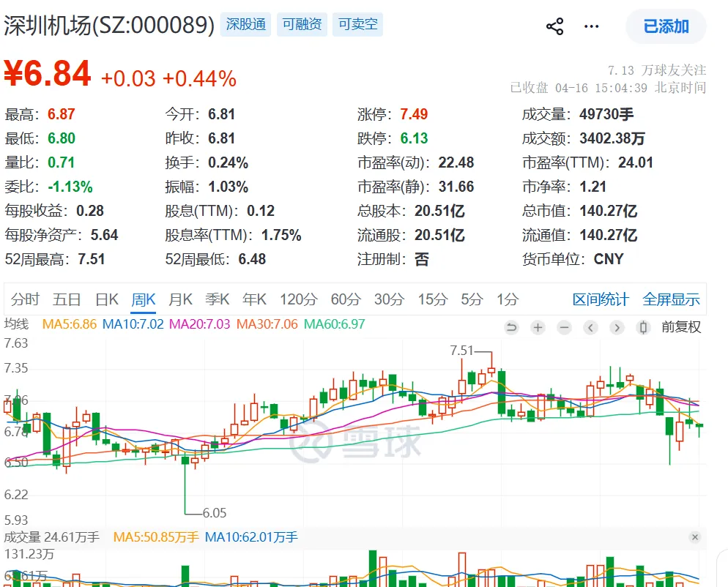Click the 成交量 value 49730手
This screenshot has width=728, height=587.
pos(606,114)
